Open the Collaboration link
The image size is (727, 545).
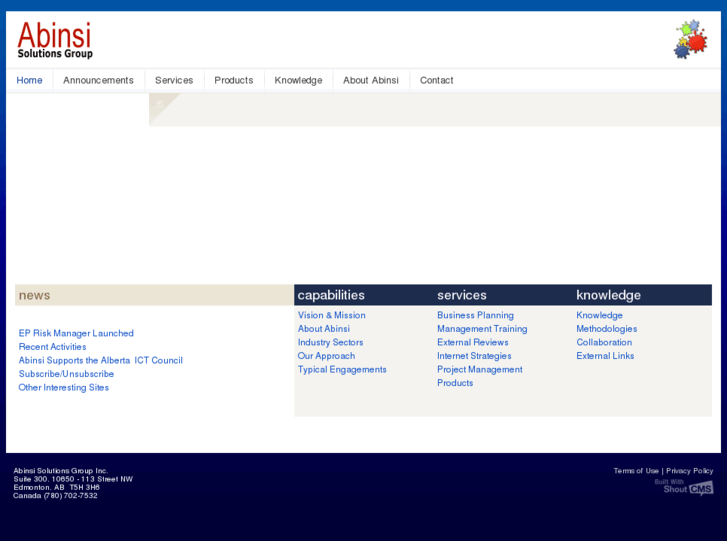pos(604,342)
